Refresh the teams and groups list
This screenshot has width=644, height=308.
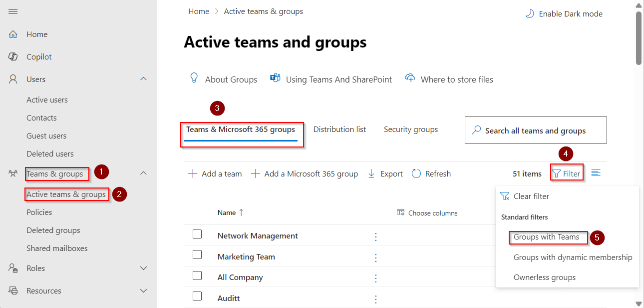click(431, 173)
